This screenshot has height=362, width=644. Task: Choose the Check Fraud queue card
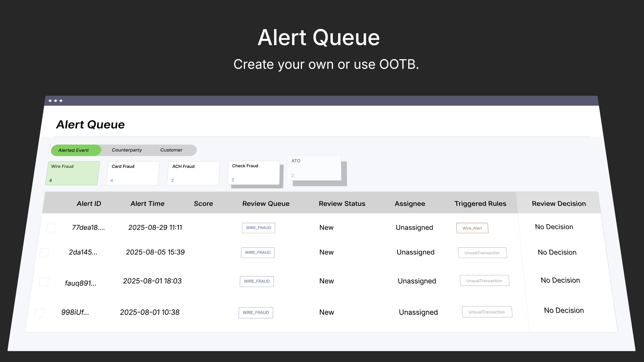click(x=253, y=173)
